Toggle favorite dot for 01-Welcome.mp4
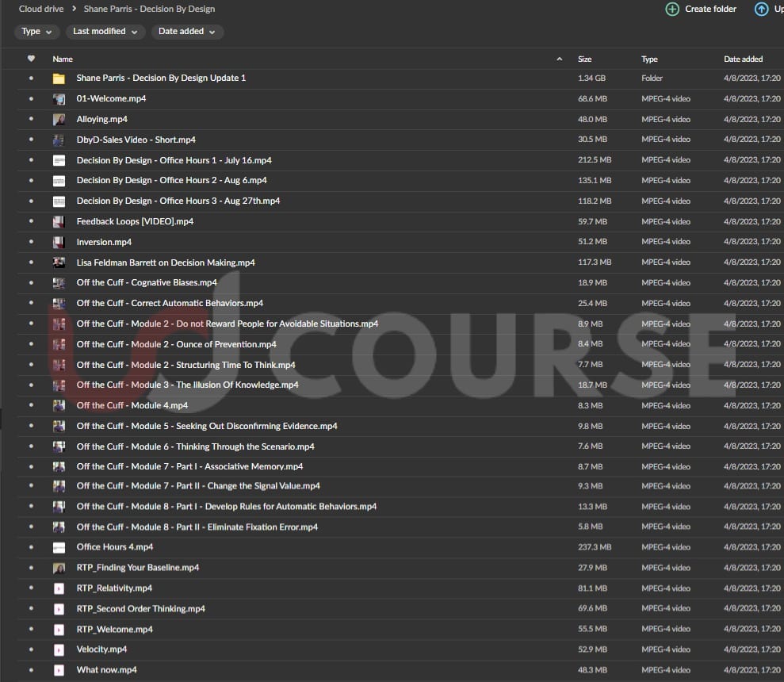Viewport: 784px width, 682px height. tap(31, 99)
